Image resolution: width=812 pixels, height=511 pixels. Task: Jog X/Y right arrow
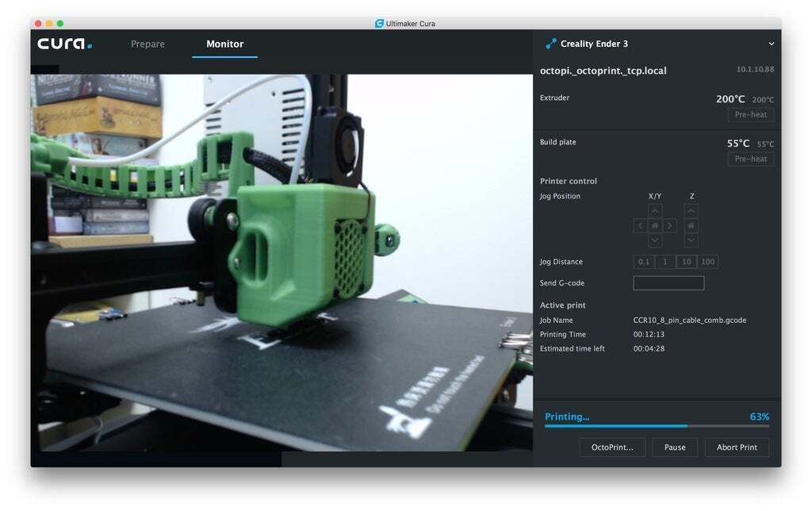point(669,225)
